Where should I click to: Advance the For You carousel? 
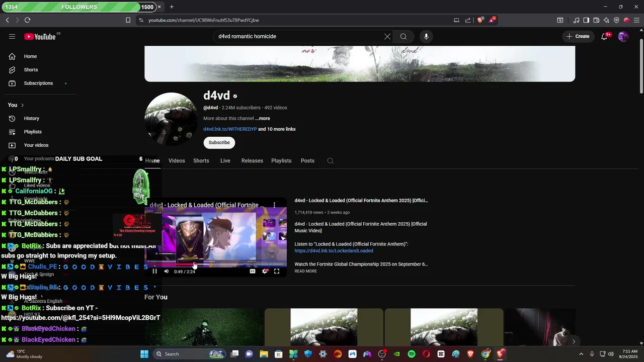[x=574, y=341]
